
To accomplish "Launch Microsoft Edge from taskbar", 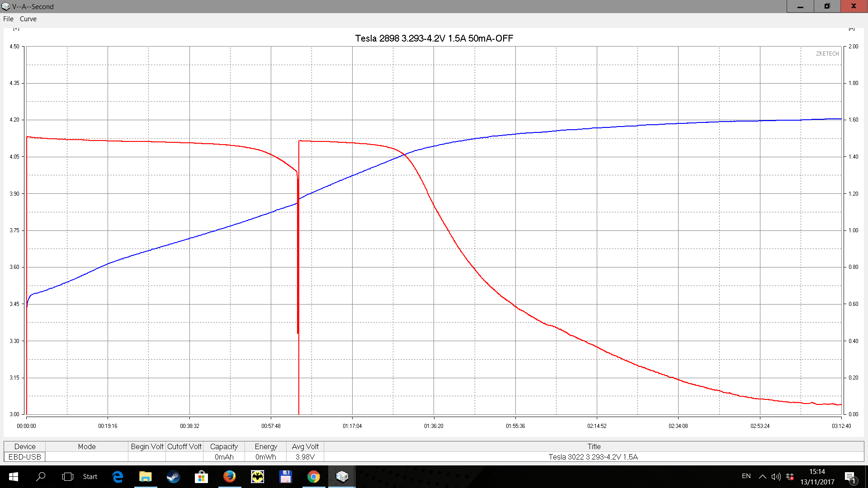I will [118, 477].
